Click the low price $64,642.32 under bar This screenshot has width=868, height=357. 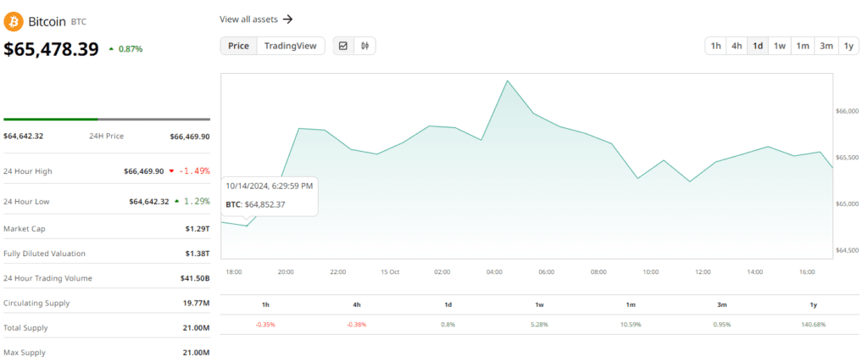pyautogui.click(x=23, y=137)
